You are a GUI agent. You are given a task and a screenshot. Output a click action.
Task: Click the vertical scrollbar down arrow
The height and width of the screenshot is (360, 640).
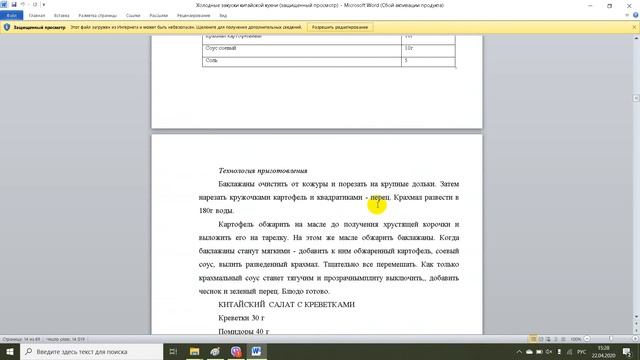(636, 316)
